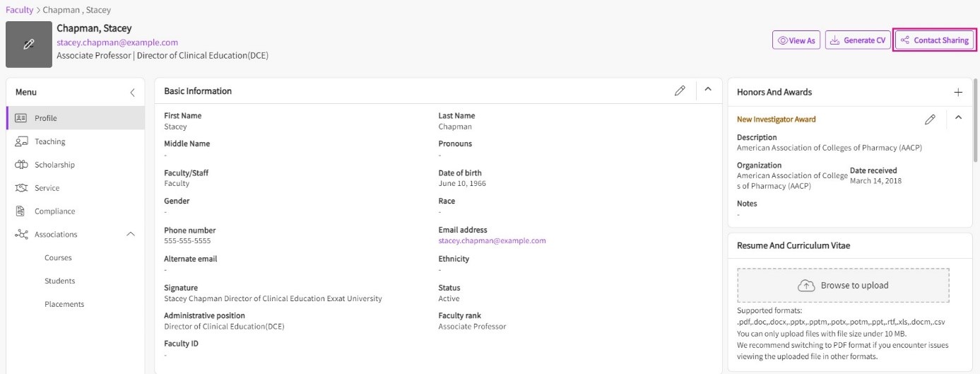Screen dimensions: 980x374
Task: Go back via Faculty breadcrumb link
Action: 19,10
